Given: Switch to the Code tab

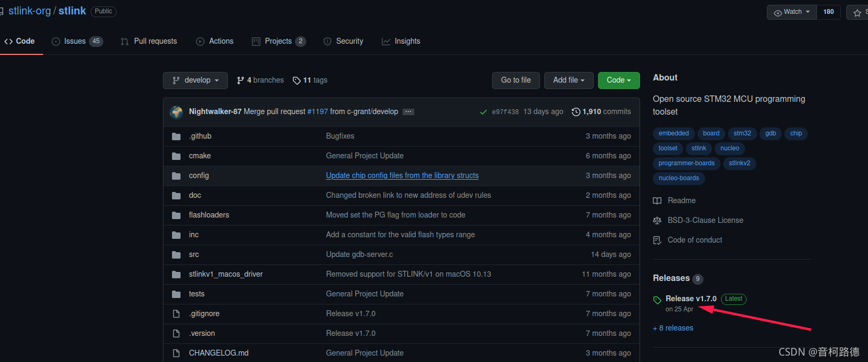Looking at the screenshot, I should pos(20,41).
